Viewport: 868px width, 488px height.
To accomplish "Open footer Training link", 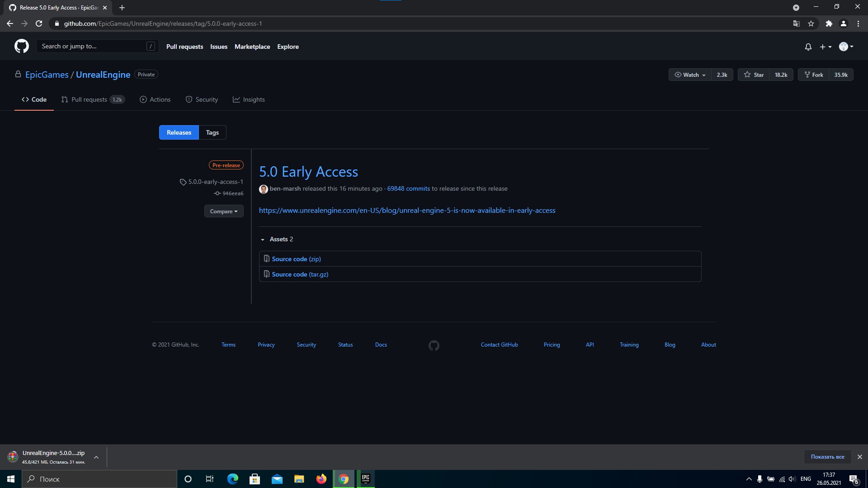I will [629, 345].
